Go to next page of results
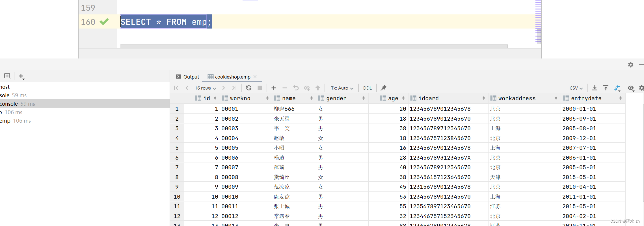This screenshot has height=226, width=644. point(224,88)
